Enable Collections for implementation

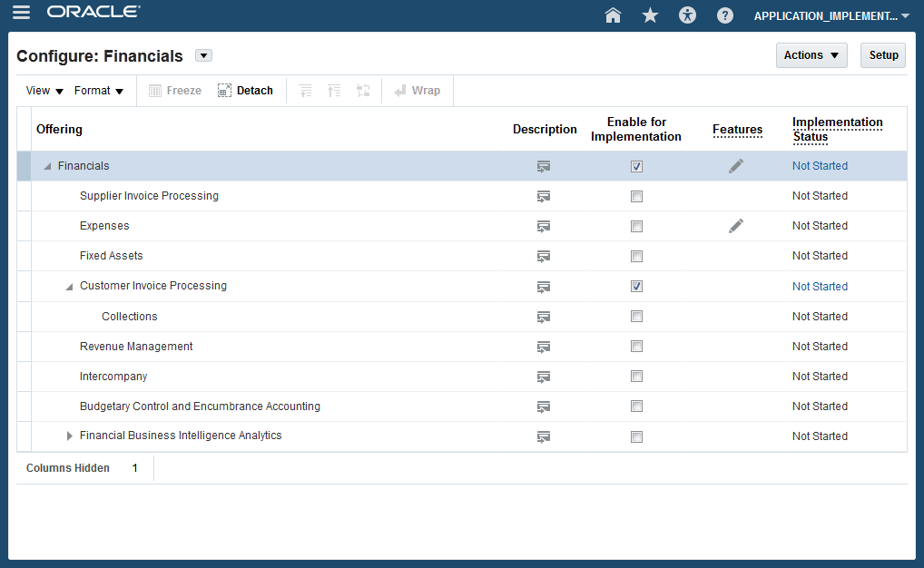[x=636, y=317]
